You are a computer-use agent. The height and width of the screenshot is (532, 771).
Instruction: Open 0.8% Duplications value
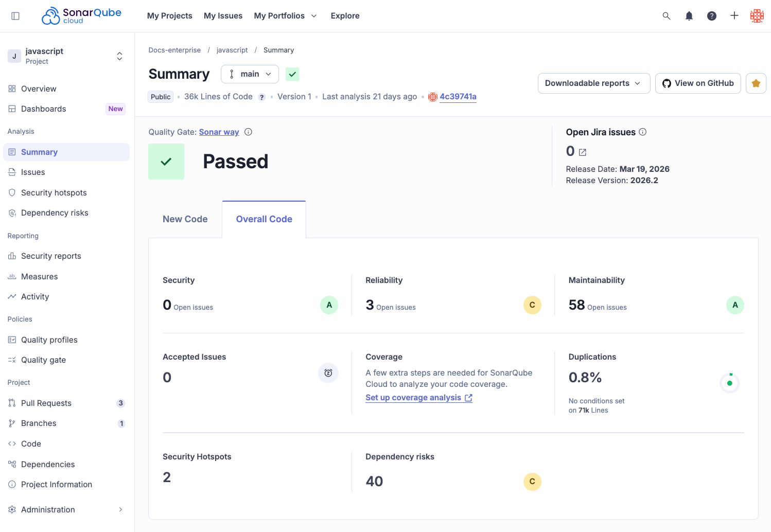585,378
